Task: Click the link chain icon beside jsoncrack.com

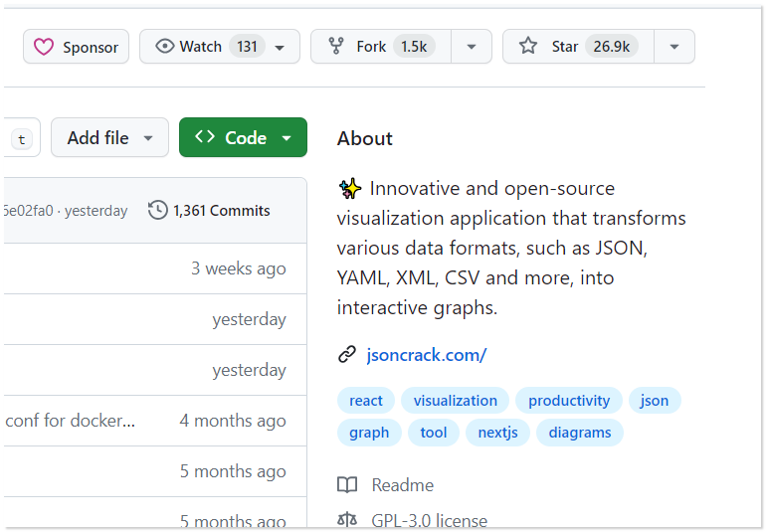Action: pyautogui.click(x=347, y=354)
